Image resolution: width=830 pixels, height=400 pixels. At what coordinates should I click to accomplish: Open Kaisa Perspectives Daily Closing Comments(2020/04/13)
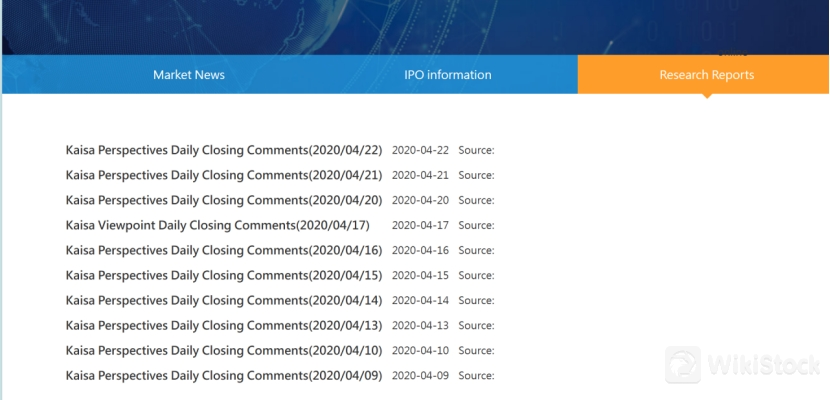pyautogui.click(x=224, y=325)
